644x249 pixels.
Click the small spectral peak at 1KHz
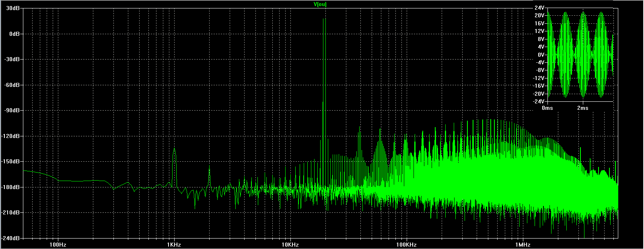(x=174, y=167)
